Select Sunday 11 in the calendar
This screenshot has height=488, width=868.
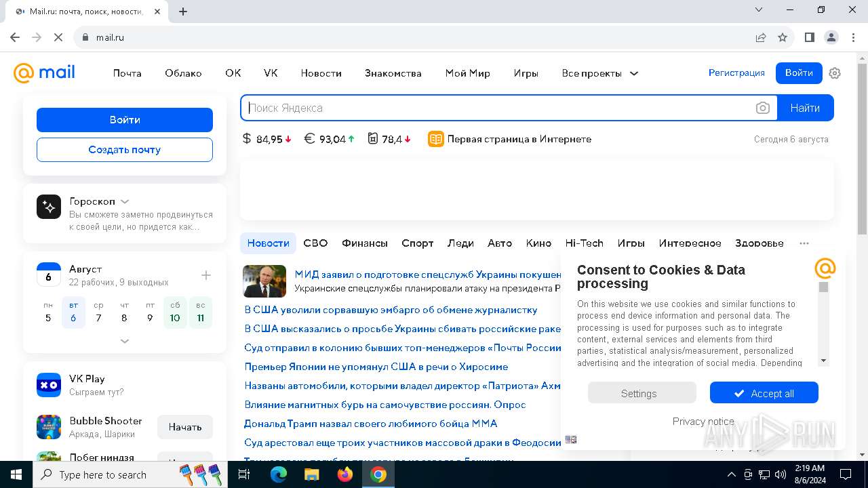tap(201, 312)
